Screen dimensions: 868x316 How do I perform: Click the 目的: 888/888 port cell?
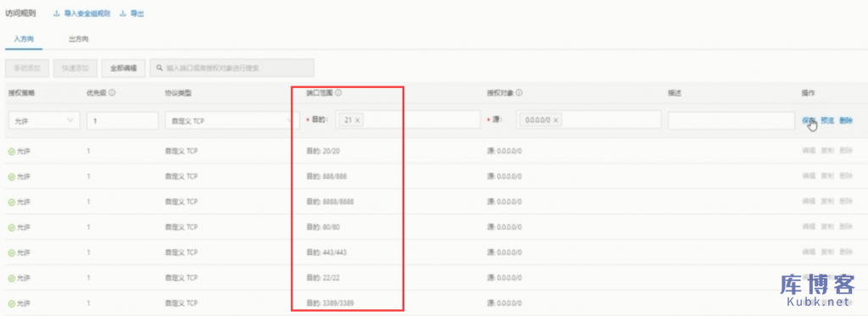[x=326, y=176]
